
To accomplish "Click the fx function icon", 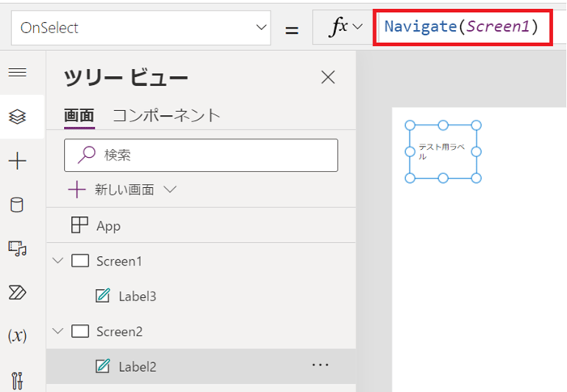I will click(x=339, y=27).
